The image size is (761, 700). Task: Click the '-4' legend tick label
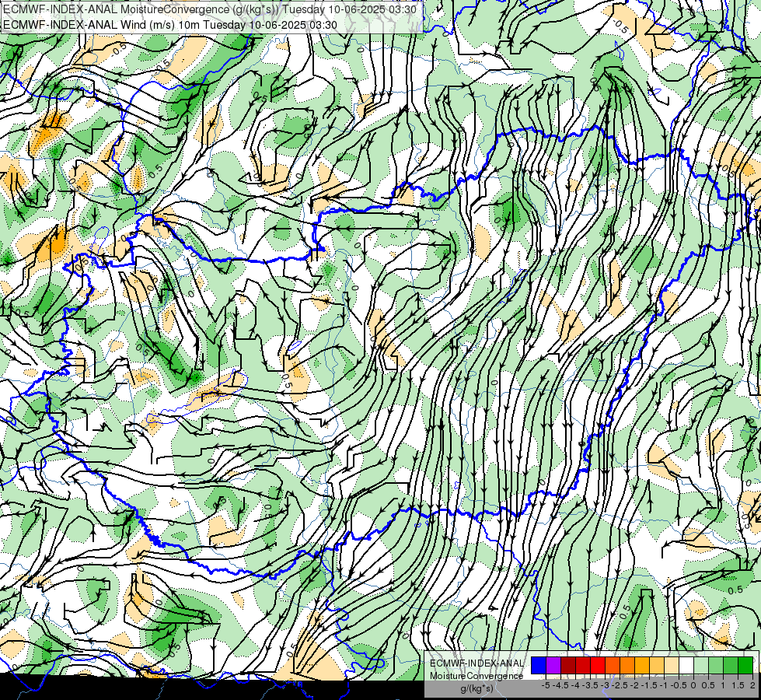click(575, 685)
